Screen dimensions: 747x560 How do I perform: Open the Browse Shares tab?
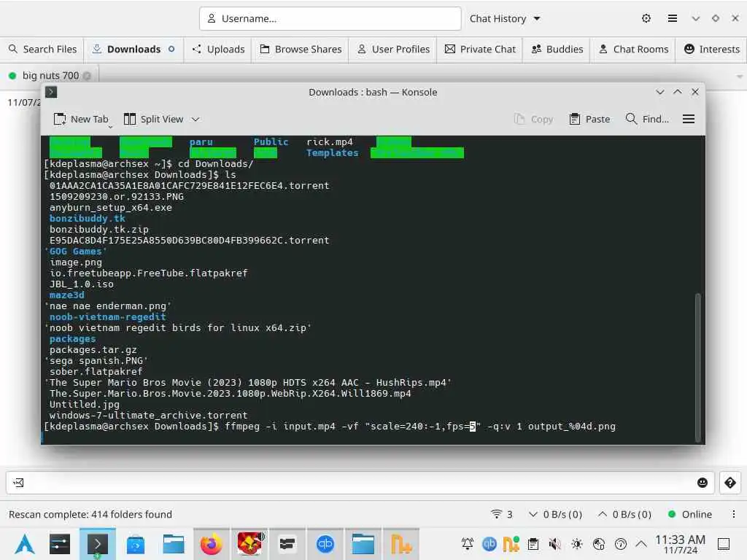(x=301, y=49)
